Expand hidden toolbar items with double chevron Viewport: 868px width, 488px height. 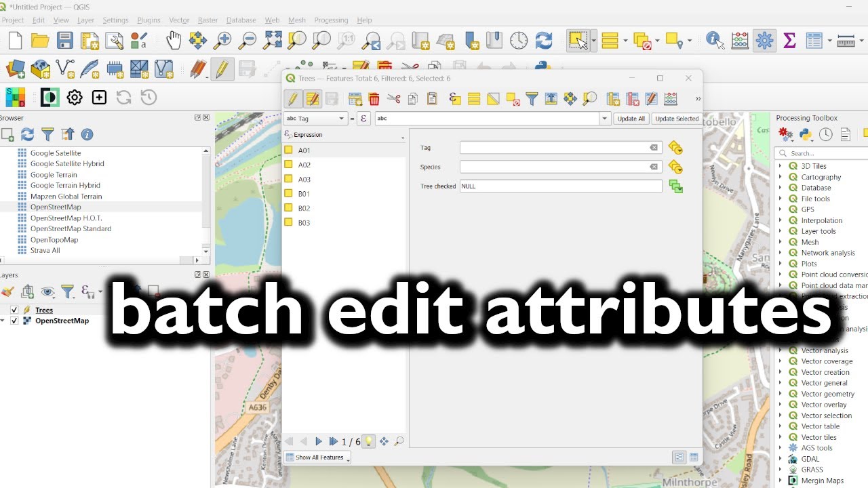tap(698, 100)
